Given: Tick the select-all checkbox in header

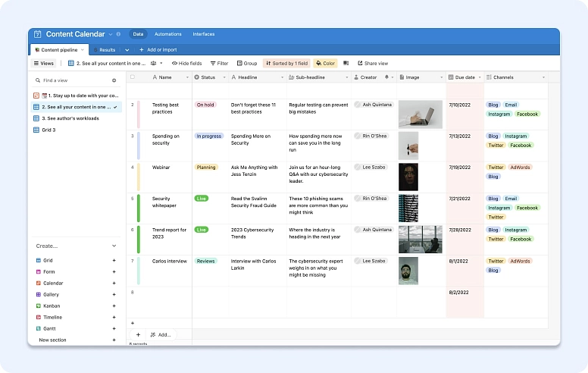Looking at the screenshot, I should click(x=133, y=77).
